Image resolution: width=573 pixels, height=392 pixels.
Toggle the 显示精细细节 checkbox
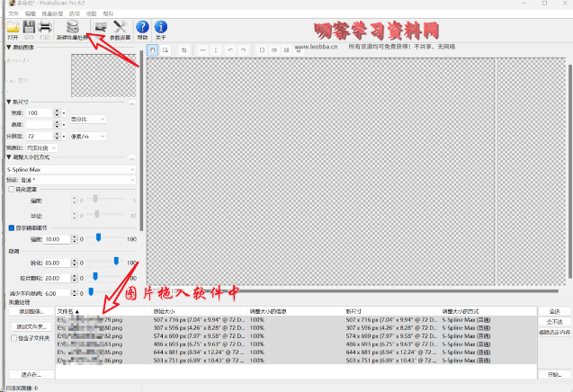tap(10, 227)
